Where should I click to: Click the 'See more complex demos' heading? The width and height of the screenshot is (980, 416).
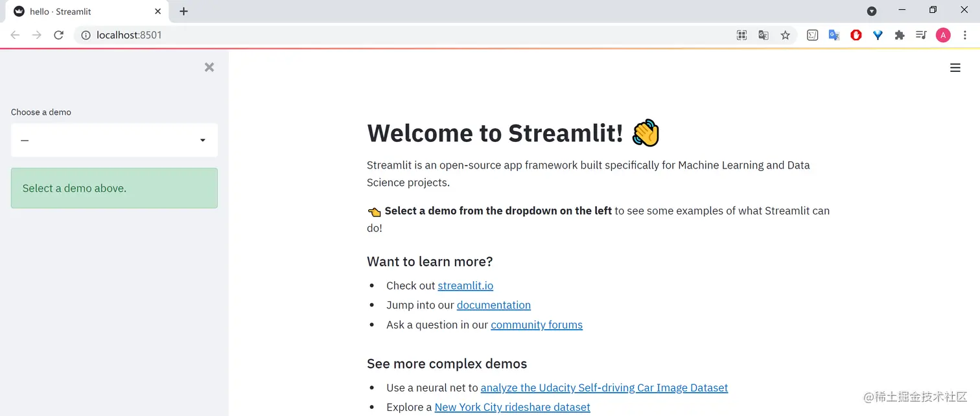point(447,364)
